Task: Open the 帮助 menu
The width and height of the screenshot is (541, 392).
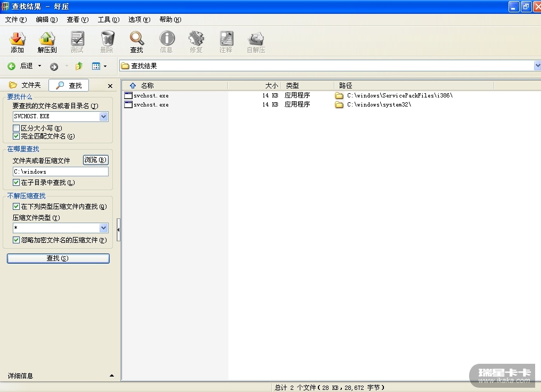Action: (x=170, y=20)
